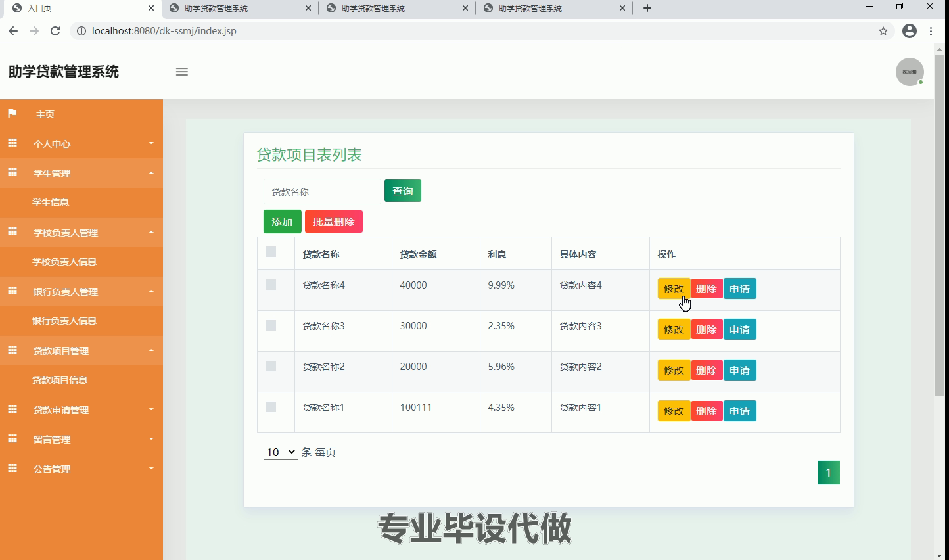Click grid icon next to 银行负责人管理
This screenshot has width=949, height=560.
tap(12, 291)
